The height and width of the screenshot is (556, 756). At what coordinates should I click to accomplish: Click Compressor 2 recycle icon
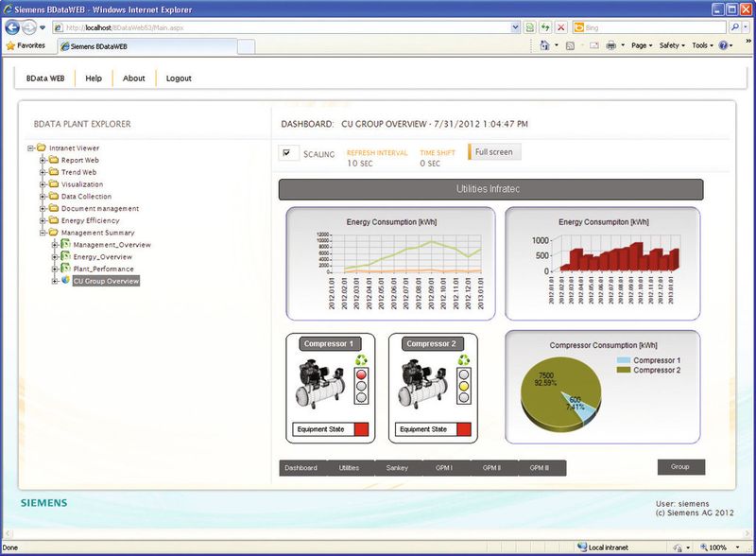click(464, 360)
